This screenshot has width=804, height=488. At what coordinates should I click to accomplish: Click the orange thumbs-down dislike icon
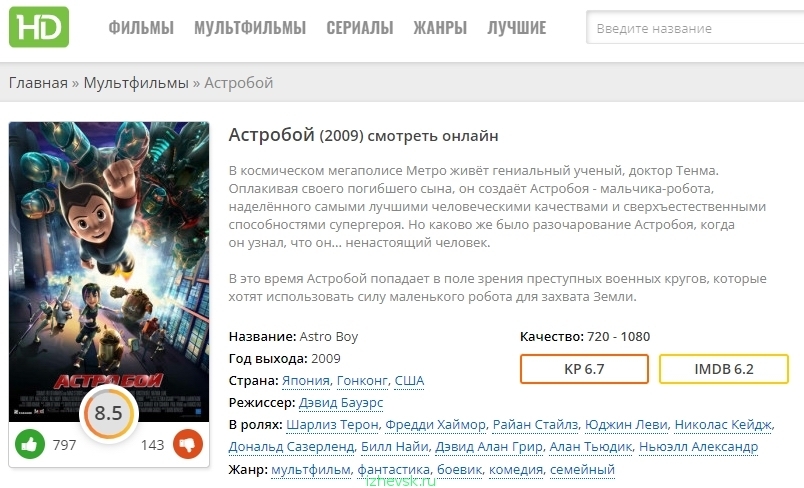pos(188,444)
